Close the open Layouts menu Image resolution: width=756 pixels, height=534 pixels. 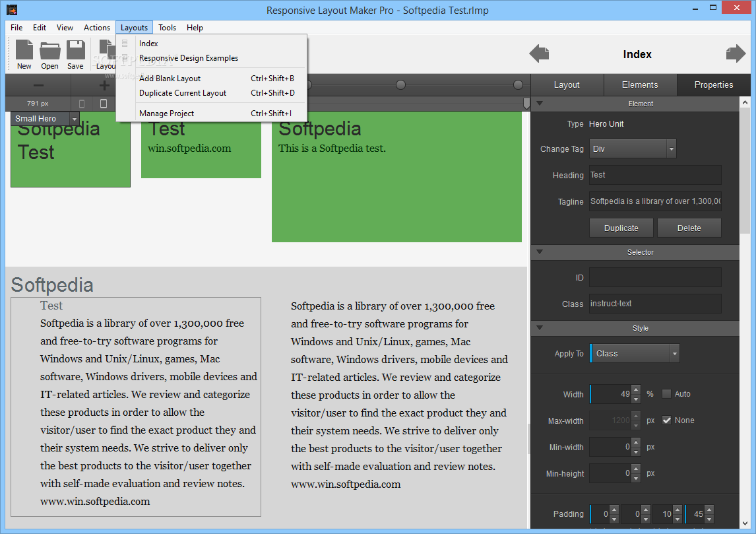(134, 28)
